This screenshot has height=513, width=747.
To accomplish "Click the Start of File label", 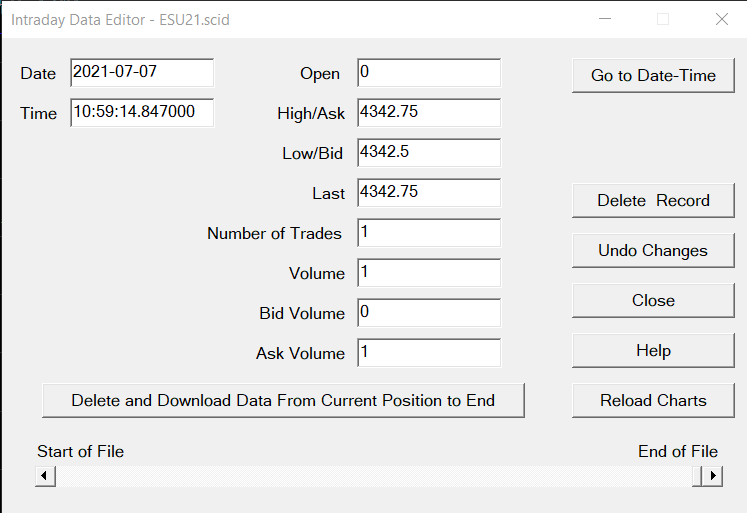I will [x=81, y=451].
